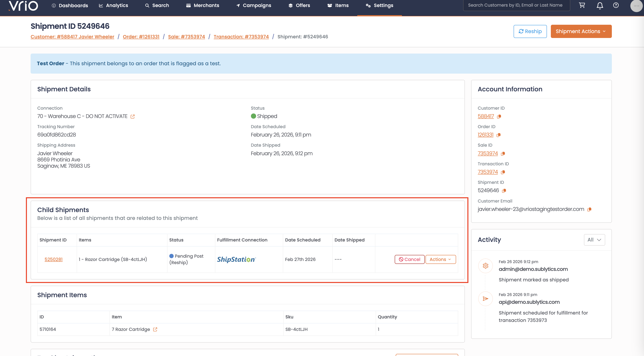Open Razor Cartridge item external link
The height and width of the screenshot is (356, 644).
click(155, 329)
